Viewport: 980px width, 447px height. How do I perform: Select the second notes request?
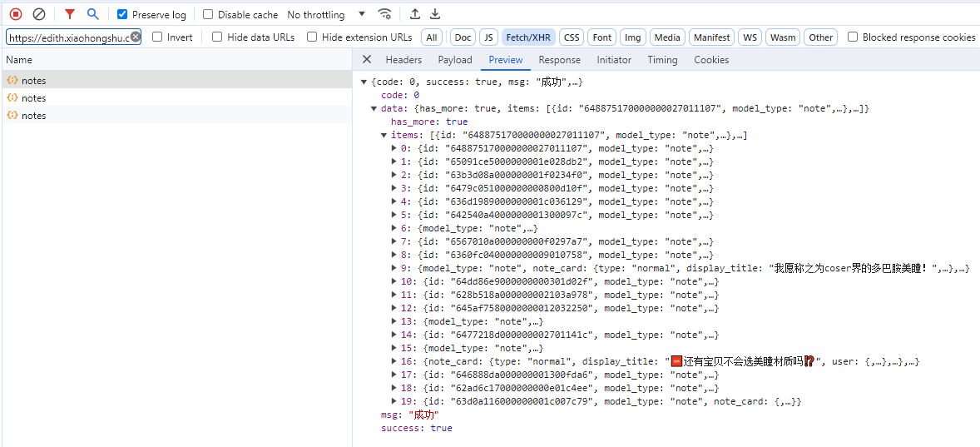tap(34, 98)
